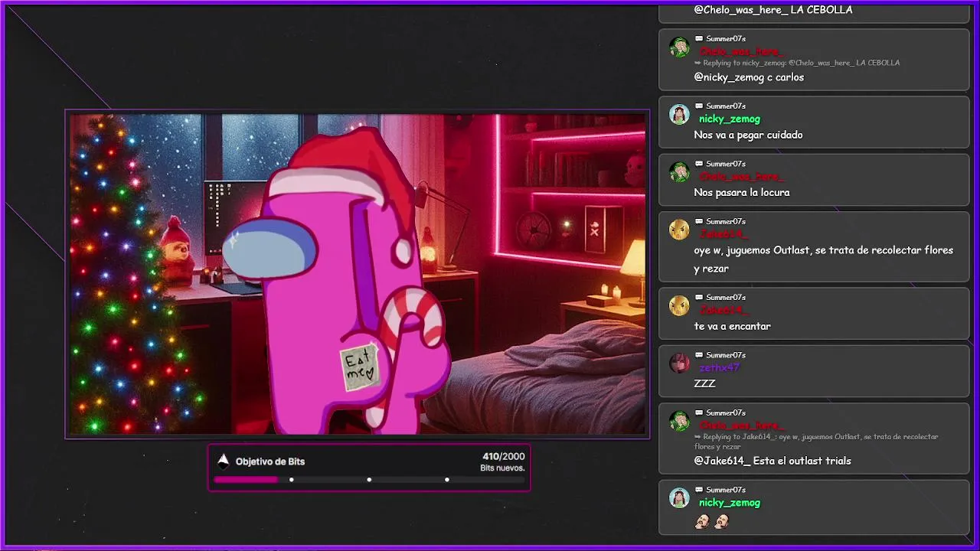Click chat badge icon above "te va a encantar"

tap(699, 297)
